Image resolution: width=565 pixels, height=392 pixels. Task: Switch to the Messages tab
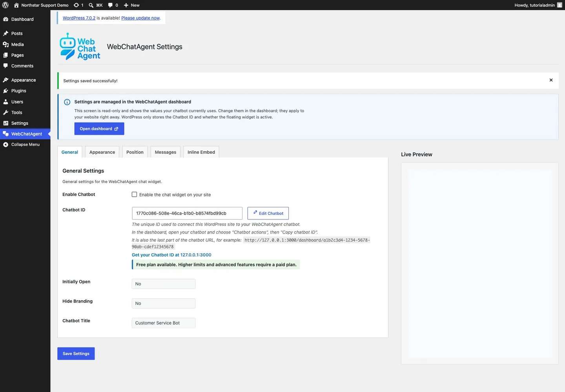tap(166, 152)
